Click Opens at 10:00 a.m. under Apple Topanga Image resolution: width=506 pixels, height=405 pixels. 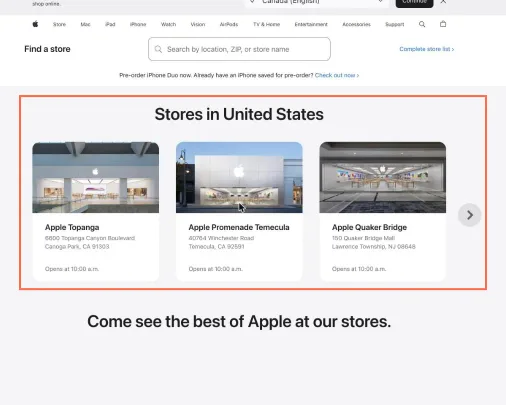(72, 269)
